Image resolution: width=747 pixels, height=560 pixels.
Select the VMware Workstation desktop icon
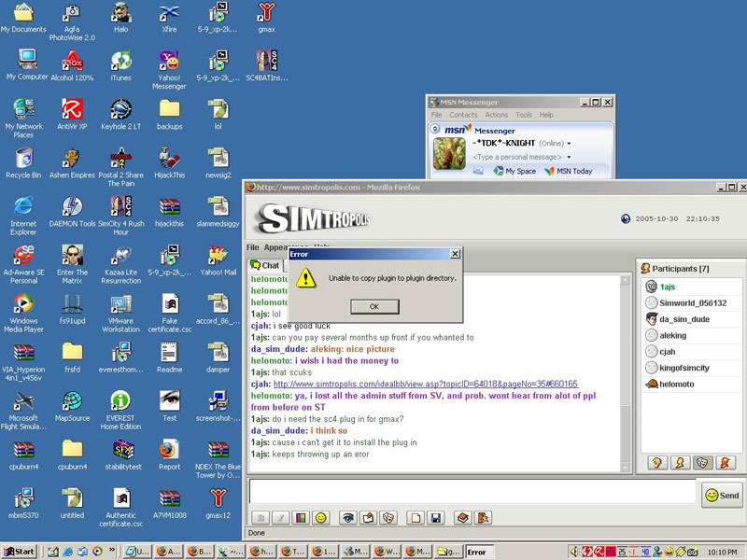click(x=120, y=313)
